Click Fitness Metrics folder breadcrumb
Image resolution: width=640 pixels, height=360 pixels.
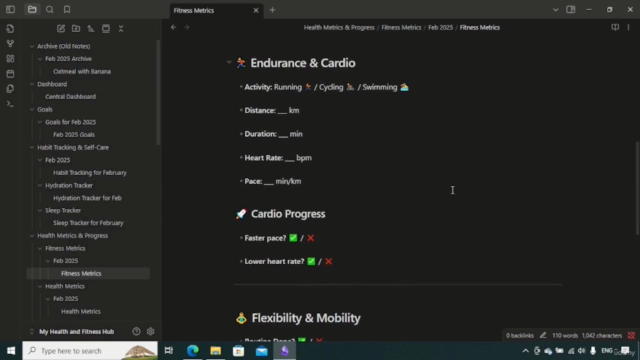pos(401,27)
